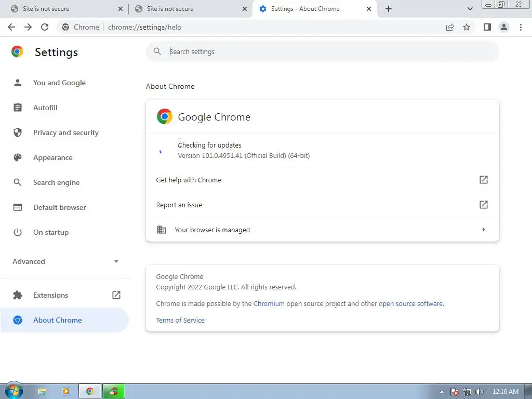532x399 pixels.
Task: Open Extensions from the sidebar
Action: point(50,295)
